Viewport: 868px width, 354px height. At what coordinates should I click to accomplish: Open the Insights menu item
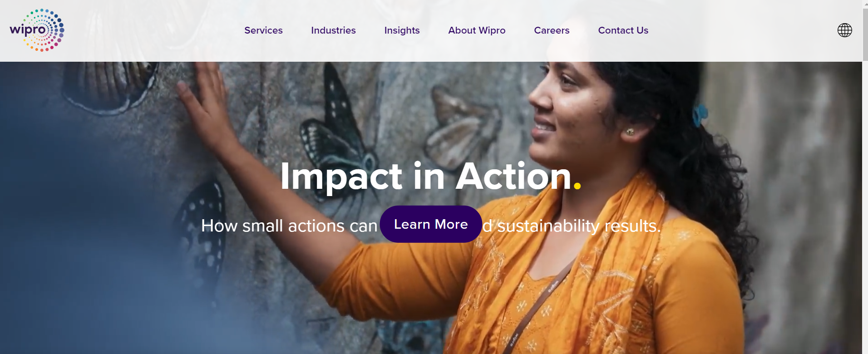[402, 30]
